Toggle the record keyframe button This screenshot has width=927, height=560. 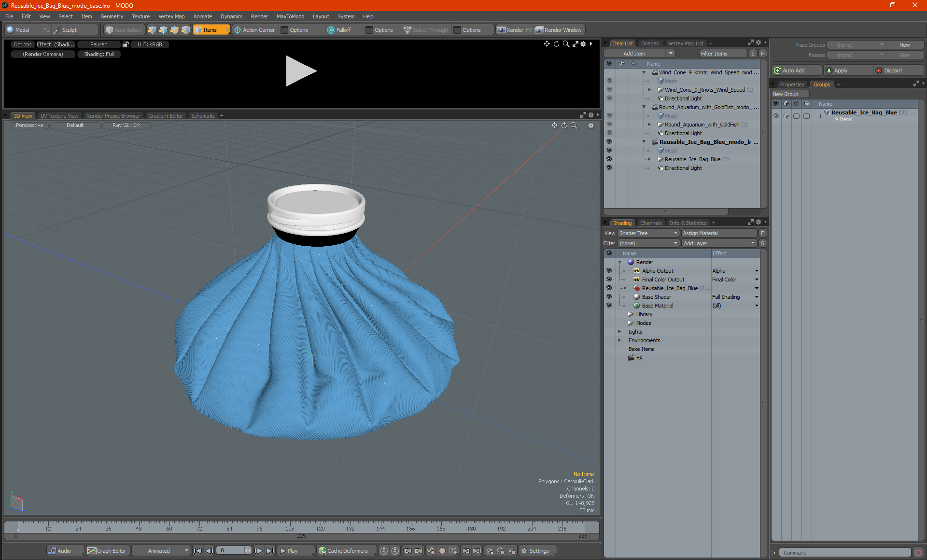pyautogui.click(x=442, y=551)
